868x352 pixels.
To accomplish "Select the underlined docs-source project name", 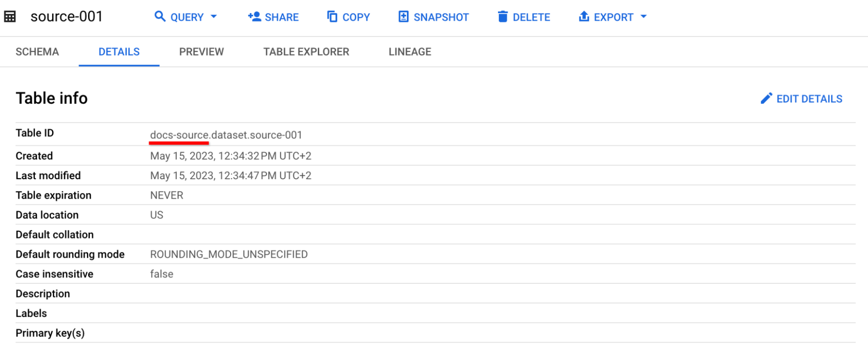I will pos(178,135).
